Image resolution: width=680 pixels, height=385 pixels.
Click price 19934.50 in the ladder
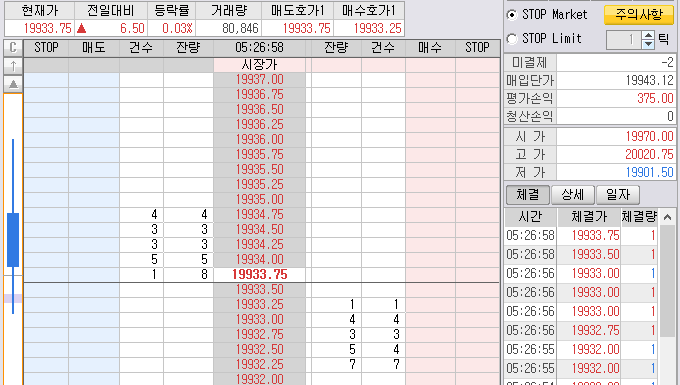259,229
